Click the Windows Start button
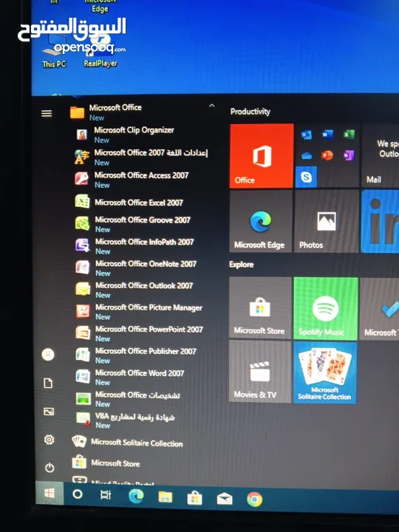Screen dimensions: 399x532 pos(50,493)
